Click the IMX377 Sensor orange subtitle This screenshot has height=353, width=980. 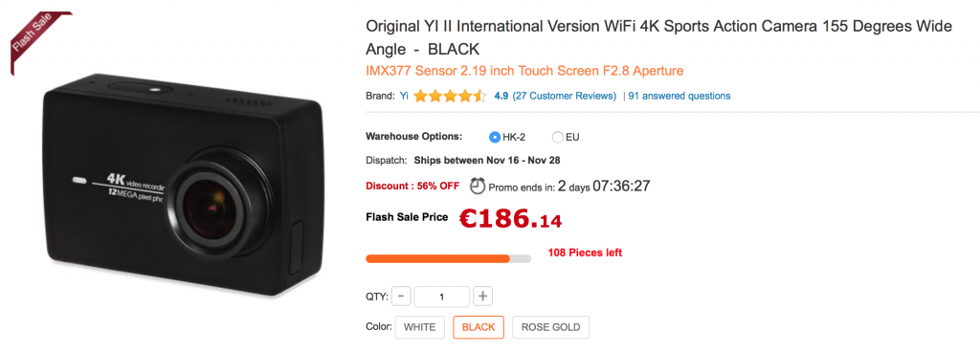coord(524,71)
